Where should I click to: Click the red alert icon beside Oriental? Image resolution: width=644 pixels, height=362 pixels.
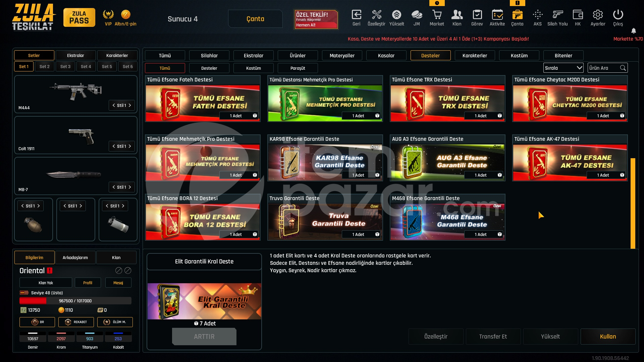pos(50,270)
